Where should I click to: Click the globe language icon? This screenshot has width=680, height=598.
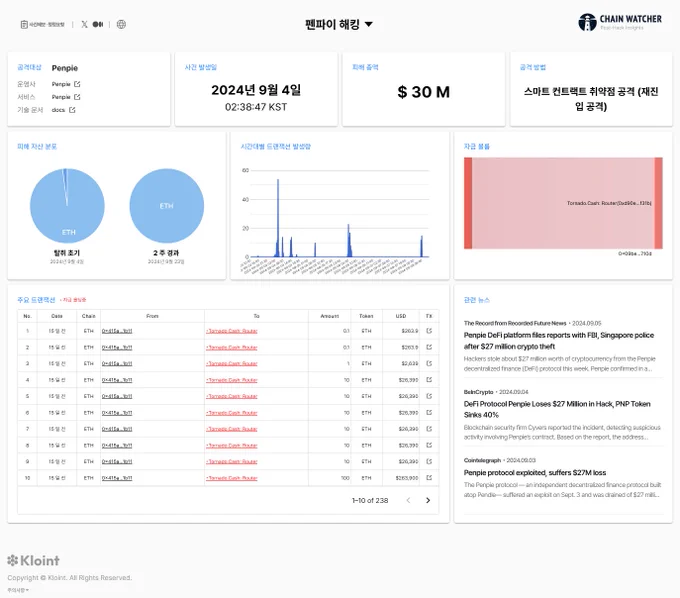121,24
